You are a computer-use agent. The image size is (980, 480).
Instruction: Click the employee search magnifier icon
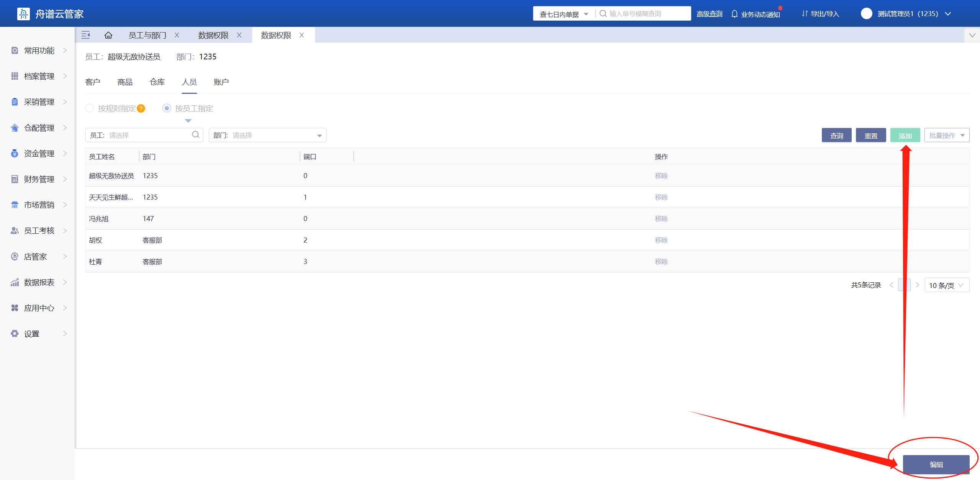pyautogui.click(x=196, y=135)
